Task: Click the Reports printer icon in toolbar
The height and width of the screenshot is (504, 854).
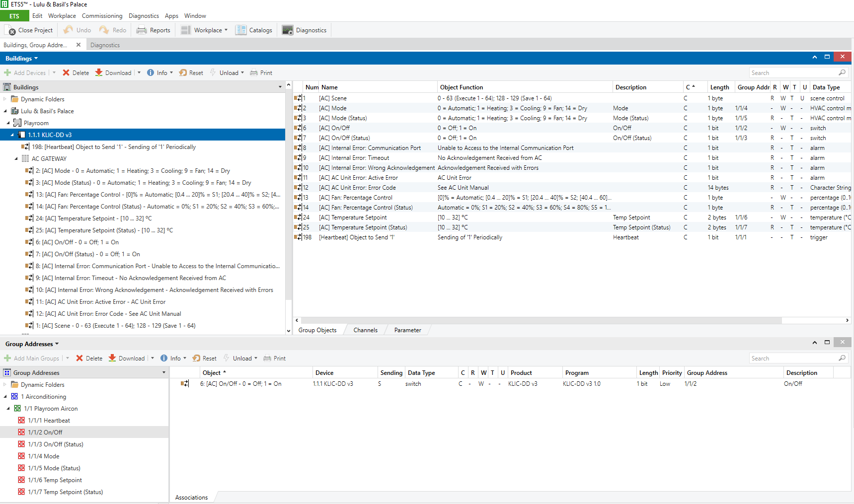Action: (142, 30)
